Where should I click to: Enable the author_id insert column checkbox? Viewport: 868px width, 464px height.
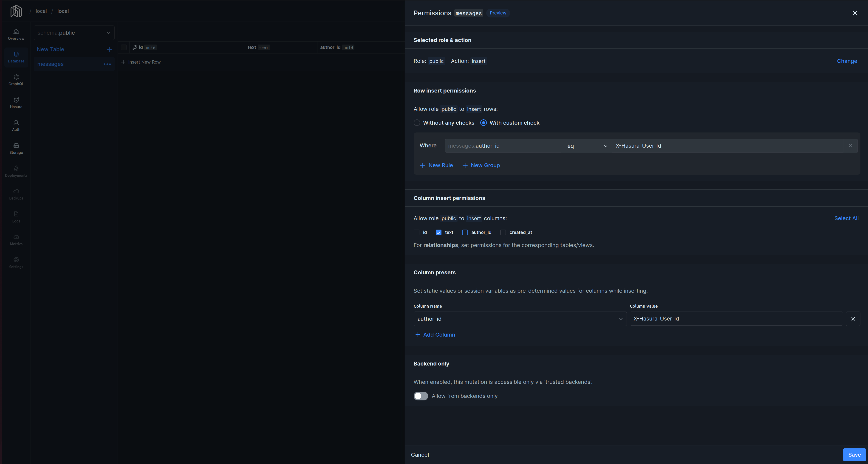point(465,232)
